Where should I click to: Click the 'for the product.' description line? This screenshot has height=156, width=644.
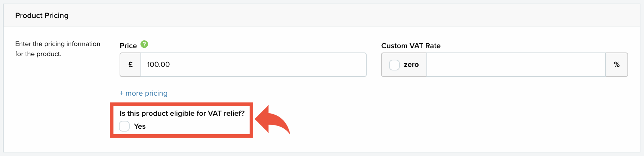pos(38,54)
